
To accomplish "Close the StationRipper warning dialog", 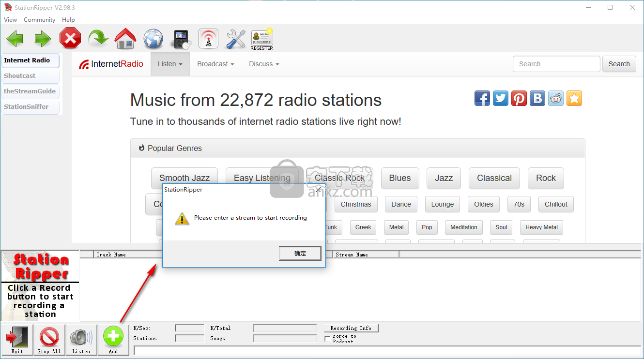I will [318, 190].
